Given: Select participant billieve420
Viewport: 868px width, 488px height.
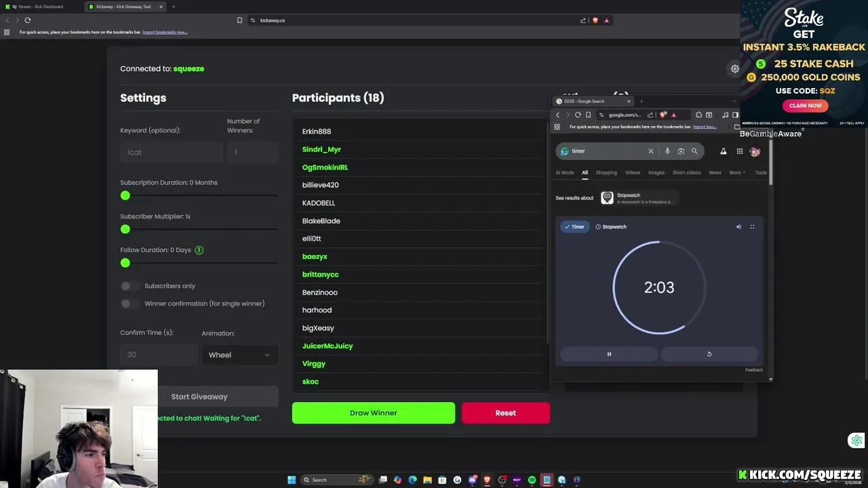Looking at the screenshot, I should (320, 185).
